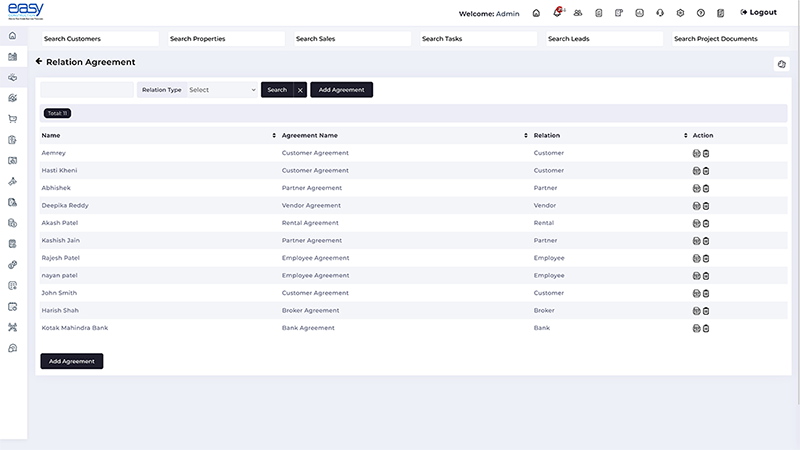Screen dimensions: 800x450
Task: Focus the Search Properties field
Action: pyautogui.click(x=226, y=39)
